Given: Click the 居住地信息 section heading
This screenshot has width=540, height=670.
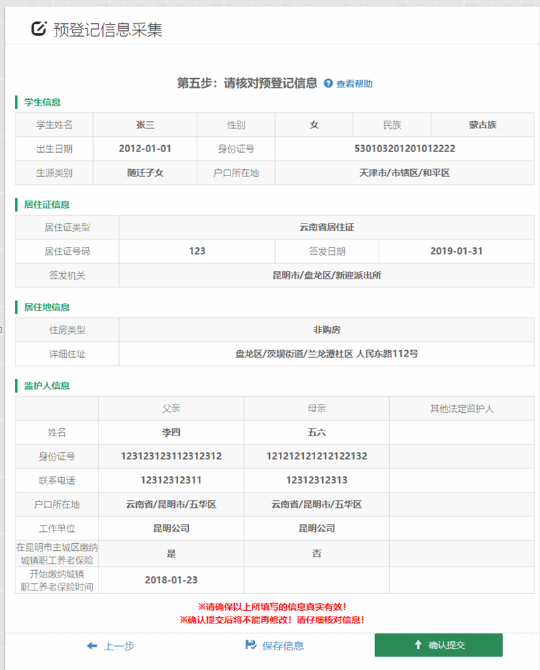Looking at the screenshot, I should tap(47, 307).
